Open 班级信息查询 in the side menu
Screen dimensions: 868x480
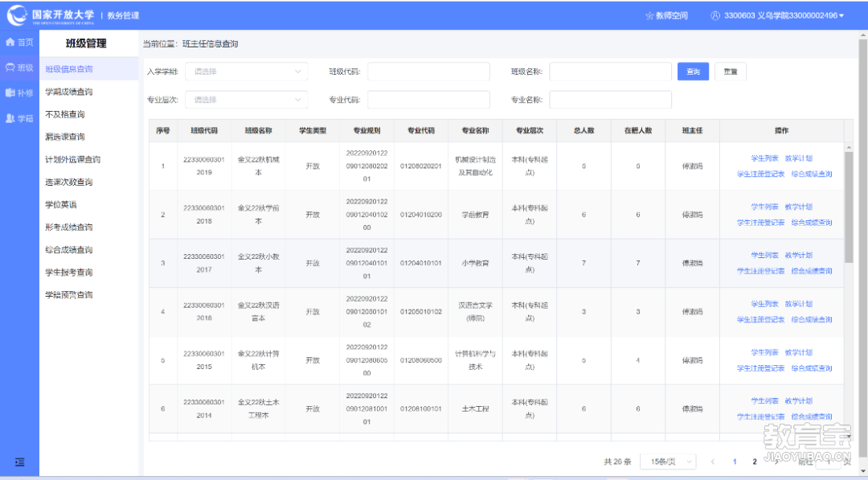click(69, 68)
